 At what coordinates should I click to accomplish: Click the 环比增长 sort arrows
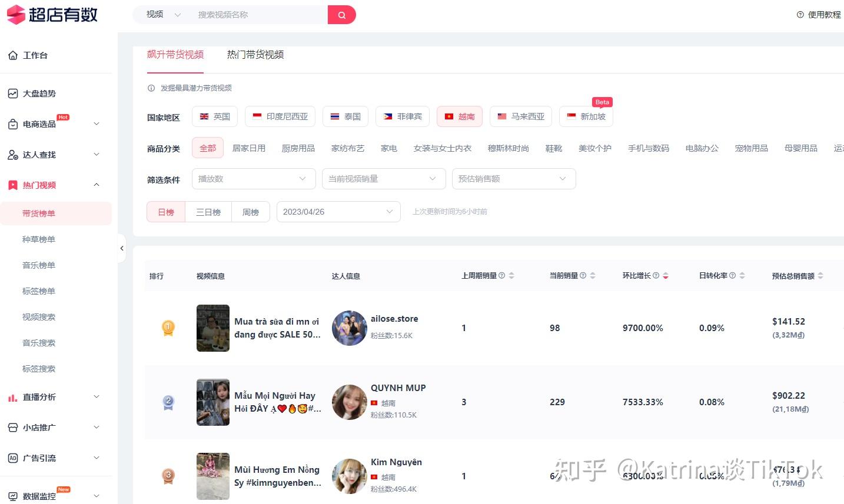coord(666,275)
